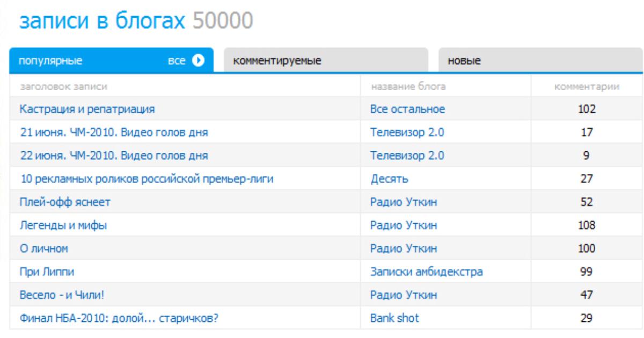Go to the blog 'Bank shot'
This screenshot has height=338, width=644.
[x=394, y=318]
